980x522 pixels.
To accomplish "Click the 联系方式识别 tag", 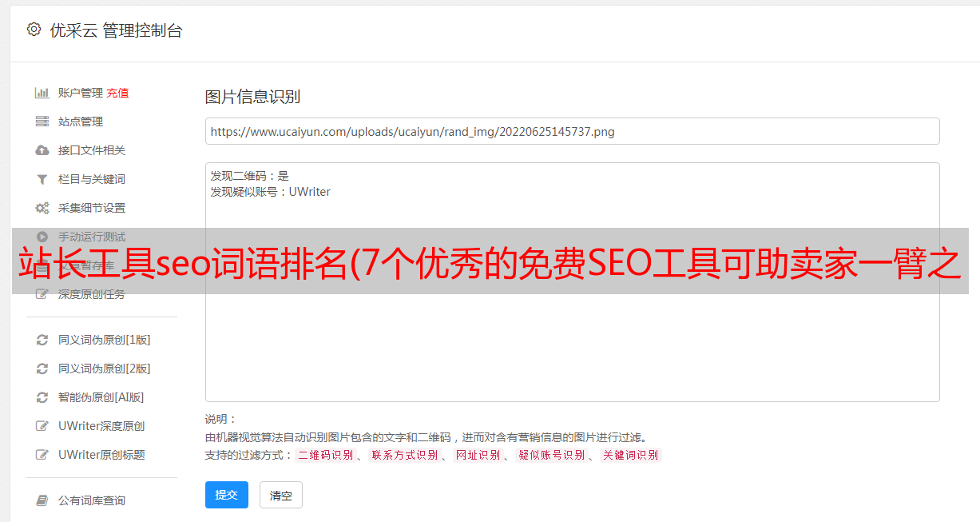I will [404, 455].
